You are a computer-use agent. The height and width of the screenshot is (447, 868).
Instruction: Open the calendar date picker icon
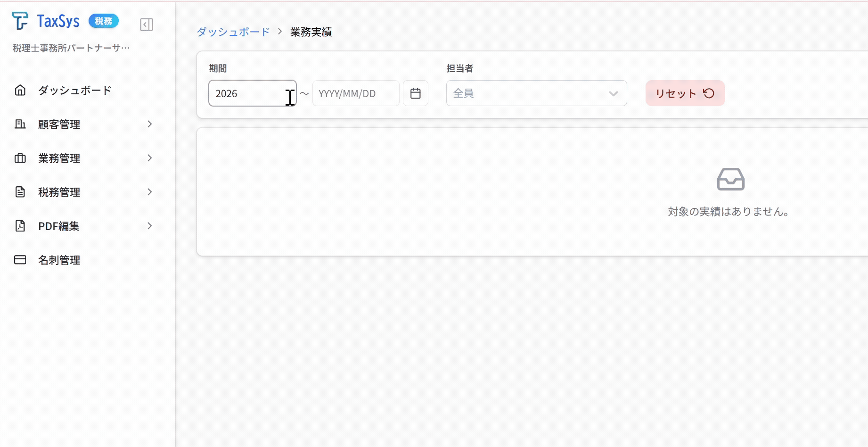point(415,93)
